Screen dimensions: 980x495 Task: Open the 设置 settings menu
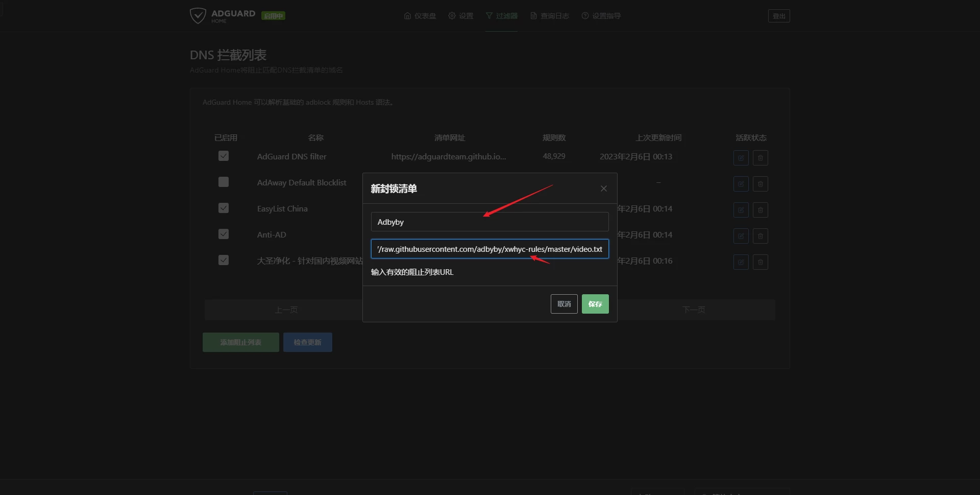pos(461,16)
